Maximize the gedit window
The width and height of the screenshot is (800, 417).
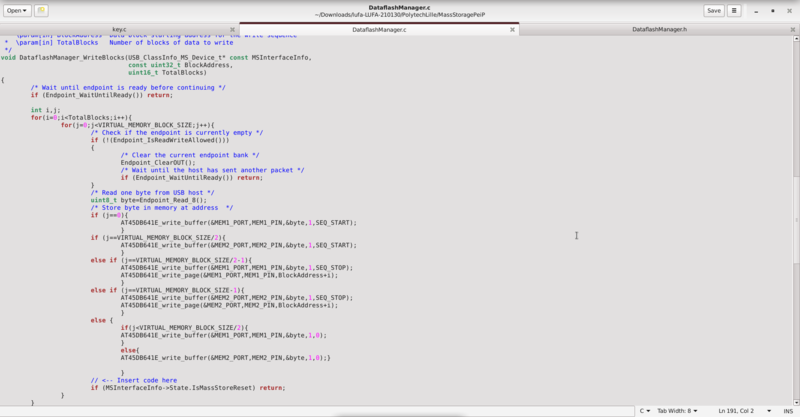tap(771, 10)
